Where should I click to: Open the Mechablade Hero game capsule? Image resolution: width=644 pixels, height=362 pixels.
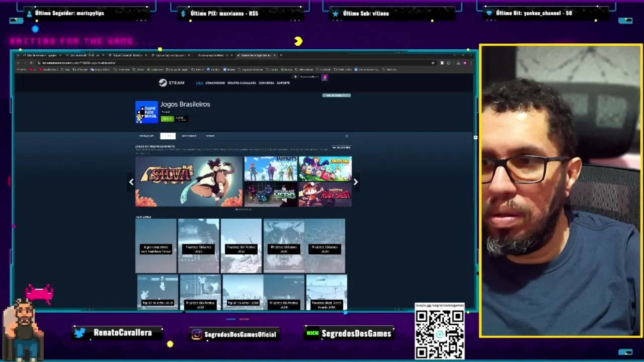point(271,194)
